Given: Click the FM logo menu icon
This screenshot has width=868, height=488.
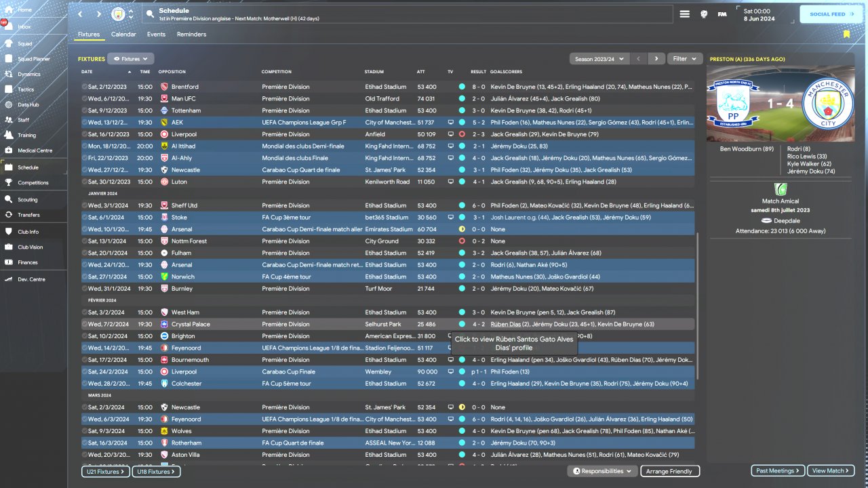Looking at the screenshot, I should [722, 14].
